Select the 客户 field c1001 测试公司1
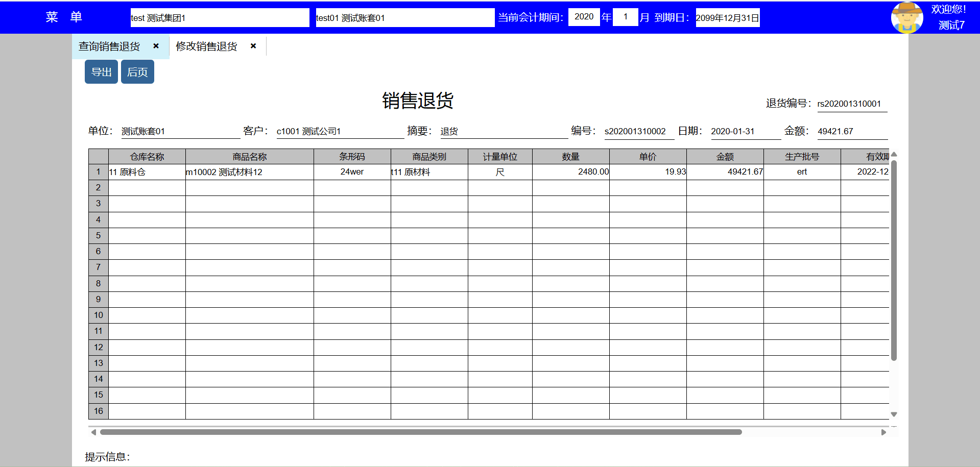This screenshot has width=980, height=467. 340,131
